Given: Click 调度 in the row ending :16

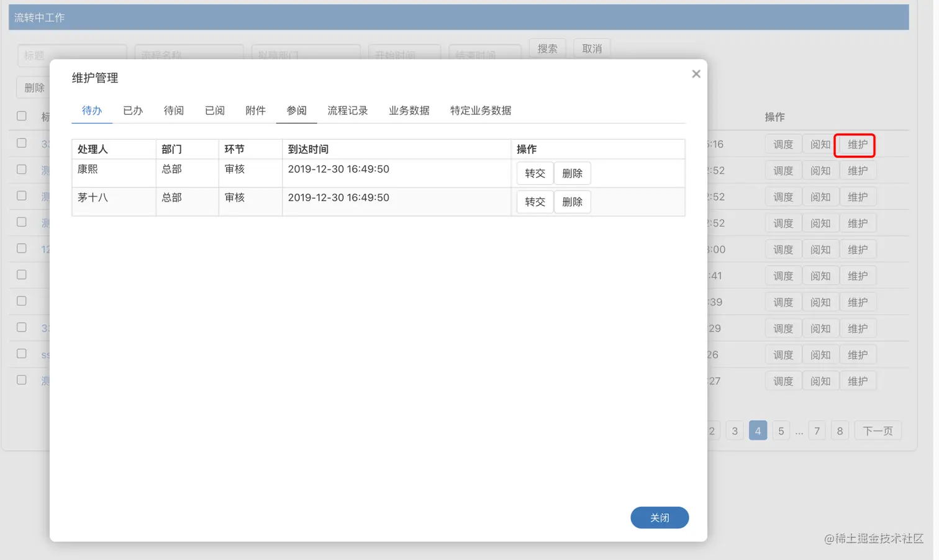Looking at the screenshot, I should (x=783, y=145).
